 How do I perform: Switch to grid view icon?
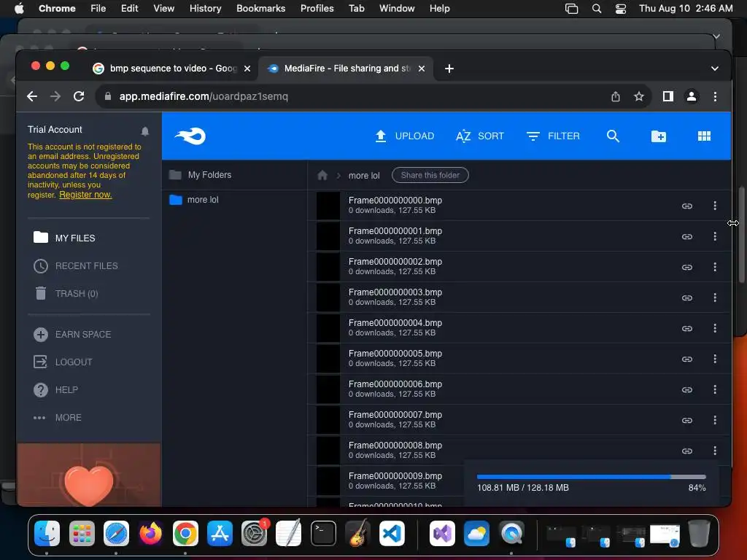tap(704, 136)
